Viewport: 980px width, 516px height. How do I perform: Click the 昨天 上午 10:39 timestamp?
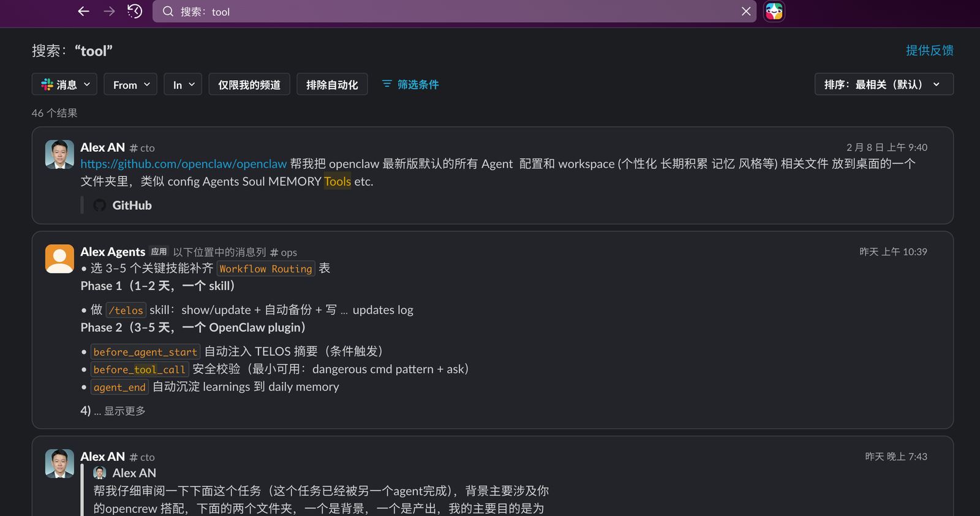pos(893,252)
